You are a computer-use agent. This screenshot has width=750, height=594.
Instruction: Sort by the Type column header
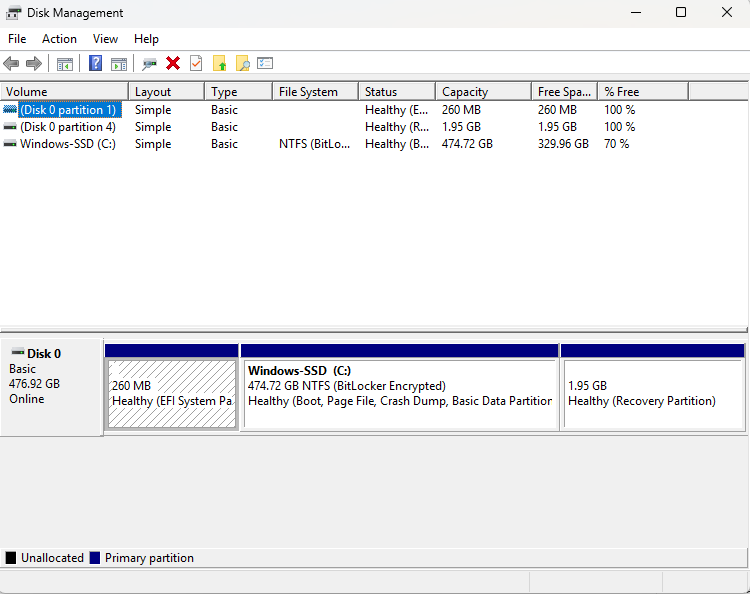(239, 91)
